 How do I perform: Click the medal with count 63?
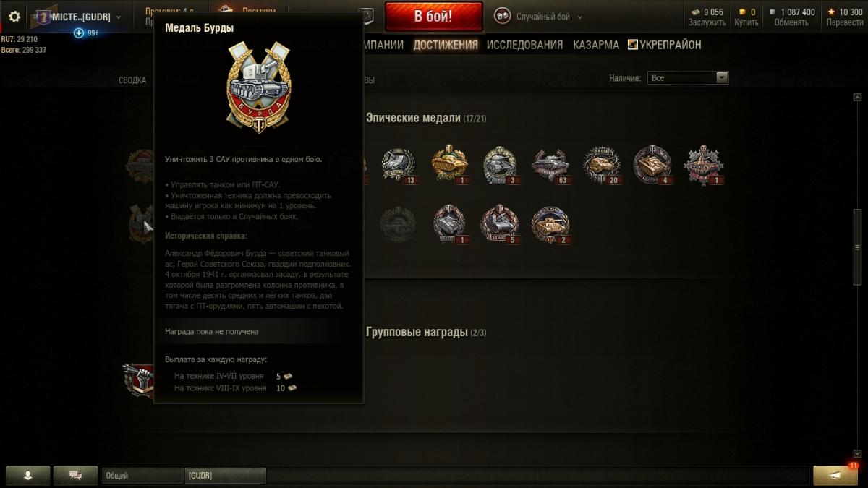pos(550,165)
